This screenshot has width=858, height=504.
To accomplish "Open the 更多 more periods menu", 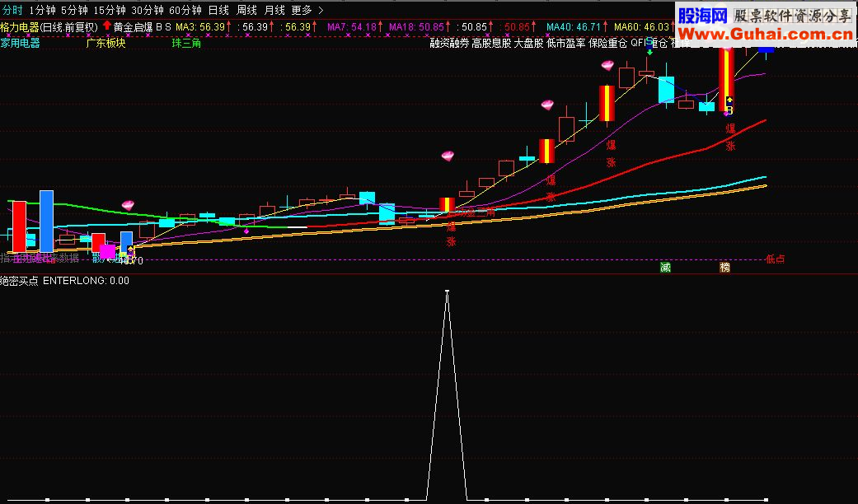I will (302, 10).
